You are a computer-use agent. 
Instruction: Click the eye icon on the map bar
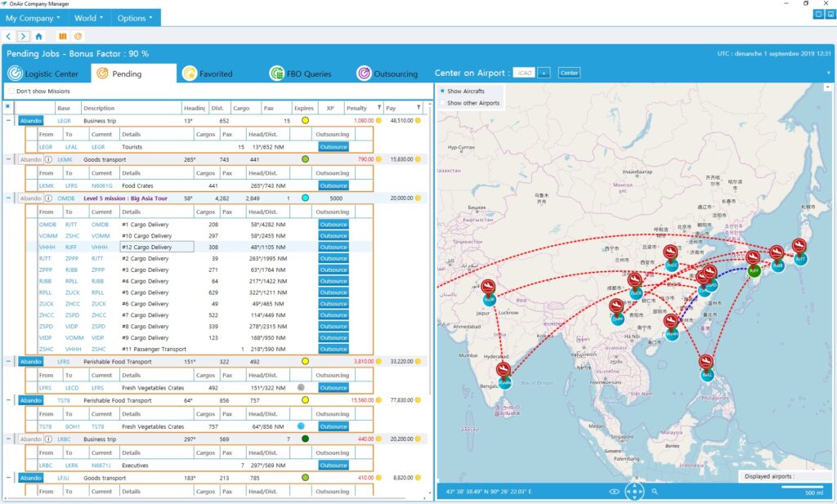click(x=614, y=491)
